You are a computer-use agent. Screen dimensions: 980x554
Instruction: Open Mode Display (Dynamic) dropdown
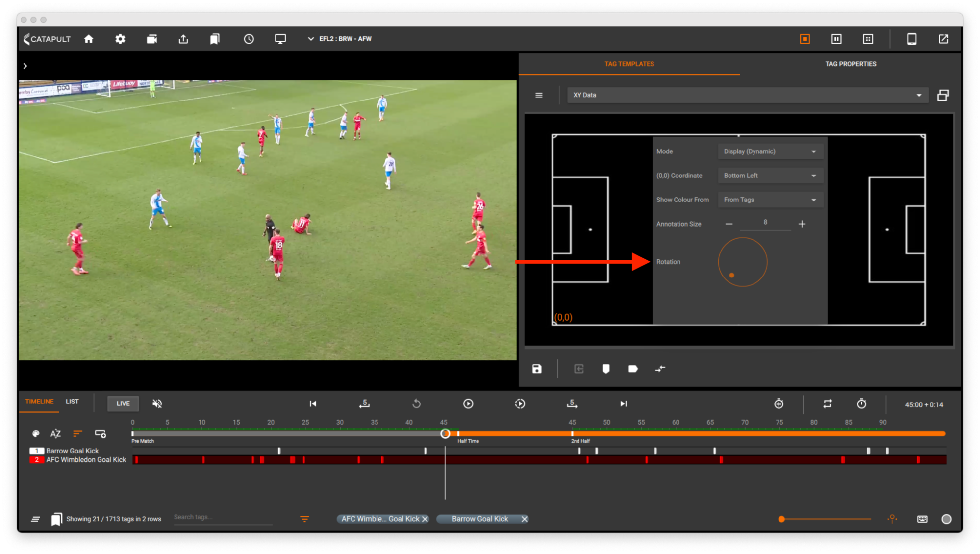pyautogui.click(x=770, y=151)
